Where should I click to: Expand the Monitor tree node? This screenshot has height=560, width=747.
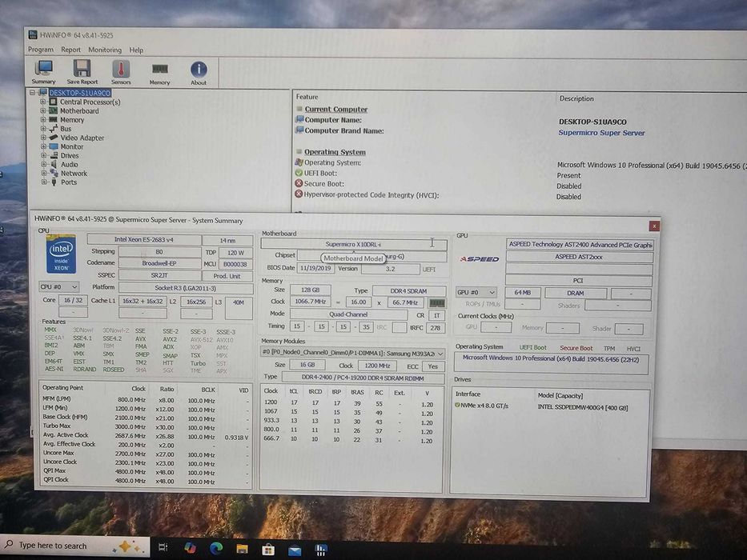pos(43,146)
